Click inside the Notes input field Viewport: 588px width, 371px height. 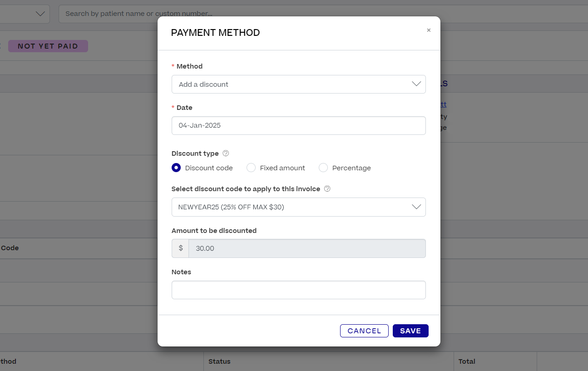298,290
